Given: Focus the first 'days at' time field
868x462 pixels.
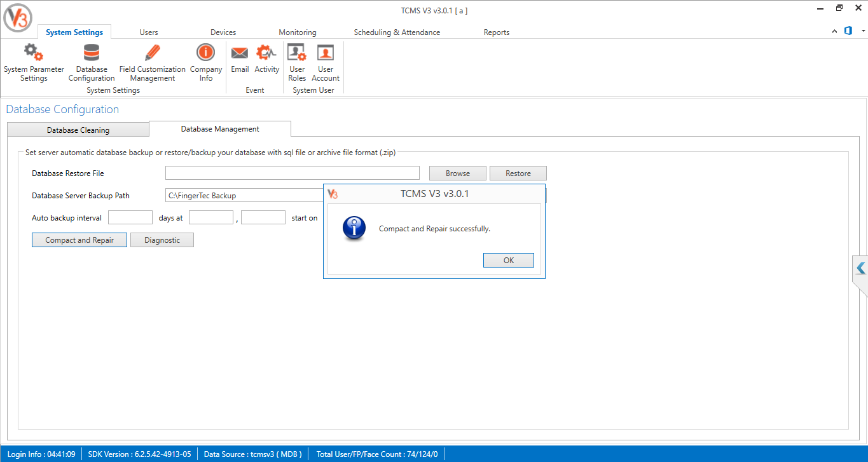Looking at the screenshot, I should (211, 217).
